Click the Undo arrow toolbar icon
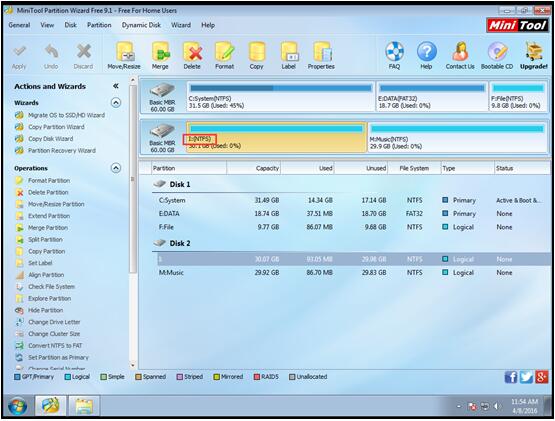Screen dimensions: 555x421 click(51, 52)
